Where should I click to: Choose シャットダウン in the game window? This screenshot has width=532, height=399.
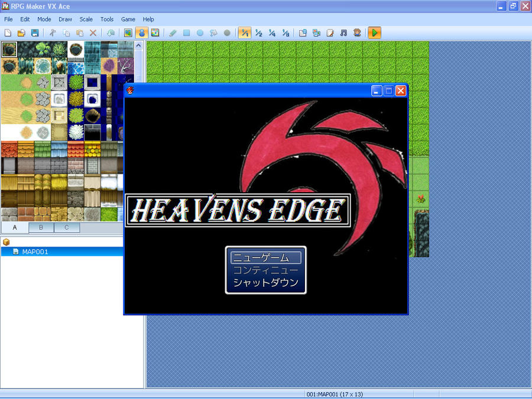265,283
